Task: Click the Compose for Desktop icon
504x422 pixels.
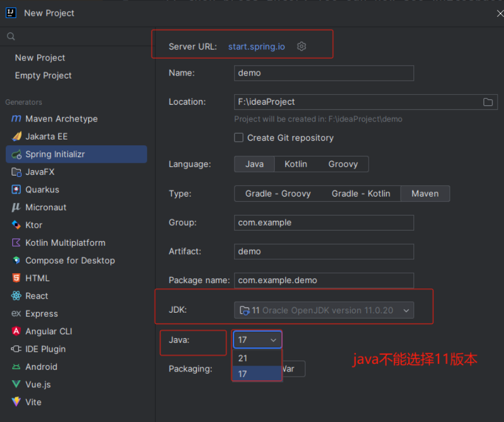Action: pos(16,260)
